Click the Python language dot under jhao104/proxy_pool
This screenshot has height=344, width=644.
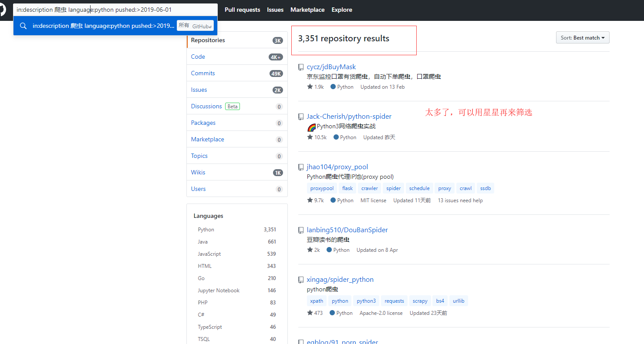pyautogui.click(x=333, y=200)
